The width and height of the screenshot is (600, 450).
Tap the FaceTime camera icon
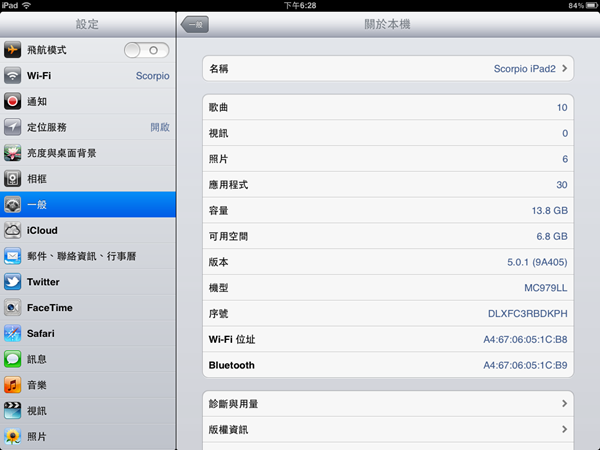click(12, 308)
